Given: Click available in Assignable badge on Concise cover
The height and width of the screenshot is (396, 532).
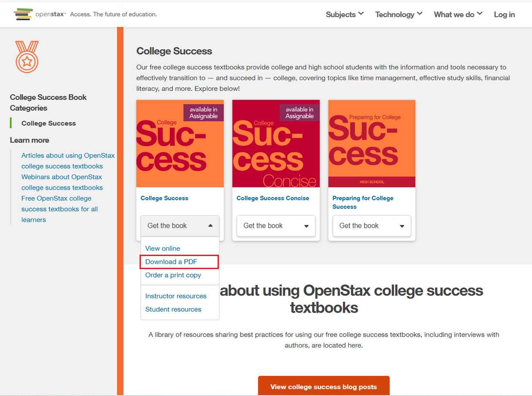Looking at the screenshot, I should pyautogui.click(x=300, y=113).
